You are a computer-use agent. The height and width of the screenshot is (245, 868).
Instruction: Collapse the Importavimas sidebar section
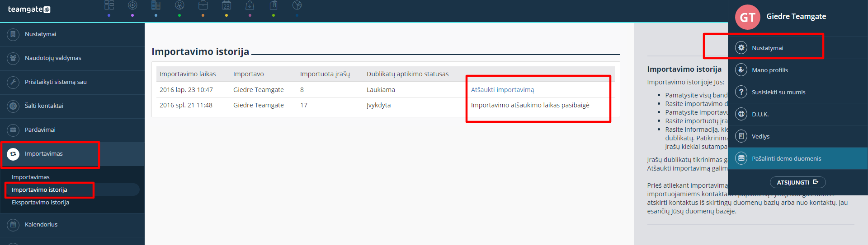[72, 154]
